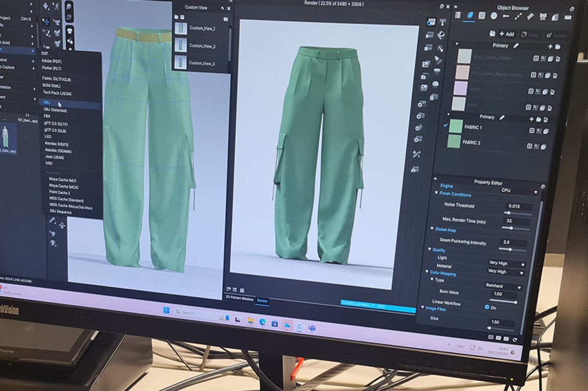Click the plus icon in upper Primary header

[550, 47]
